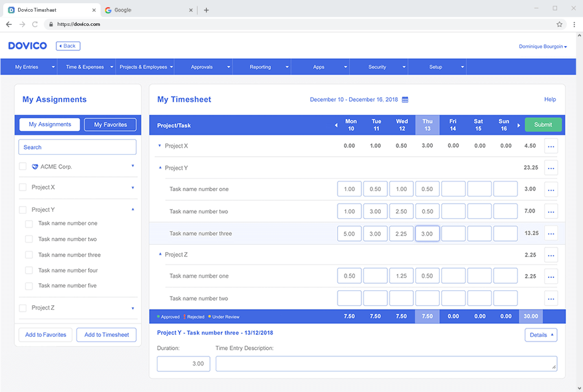Image resolution: width=583 pixels, height=392 pixels.
Task: Click the bookmark star icon
Action: click(559, 23)
